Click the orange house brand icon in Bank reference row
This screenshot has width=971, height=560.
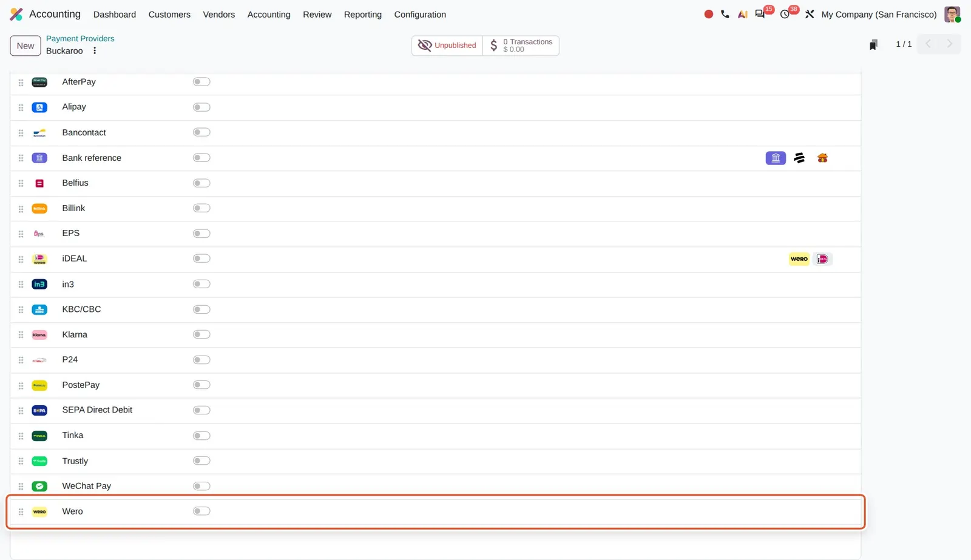click(x=822, y=158)
